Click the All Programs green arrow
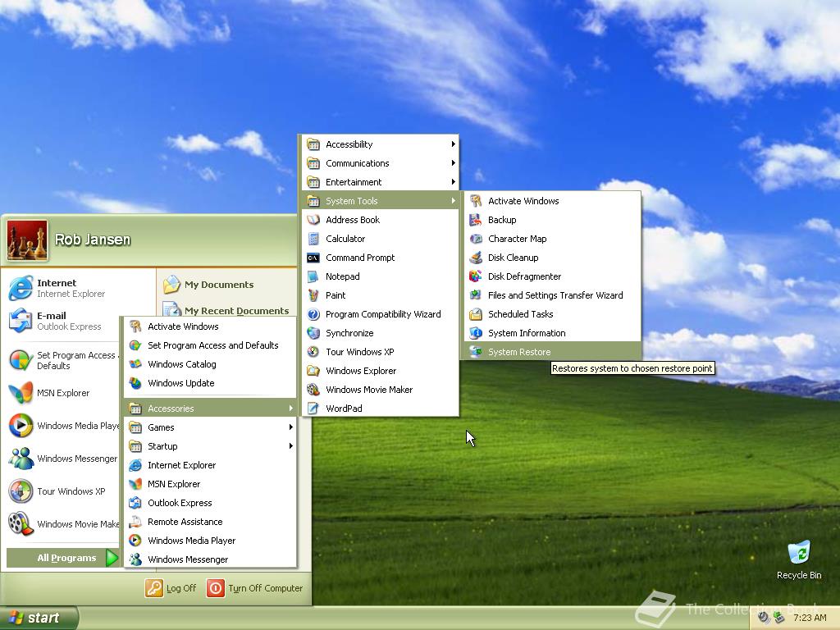840x630 pixels. point(112,558)
